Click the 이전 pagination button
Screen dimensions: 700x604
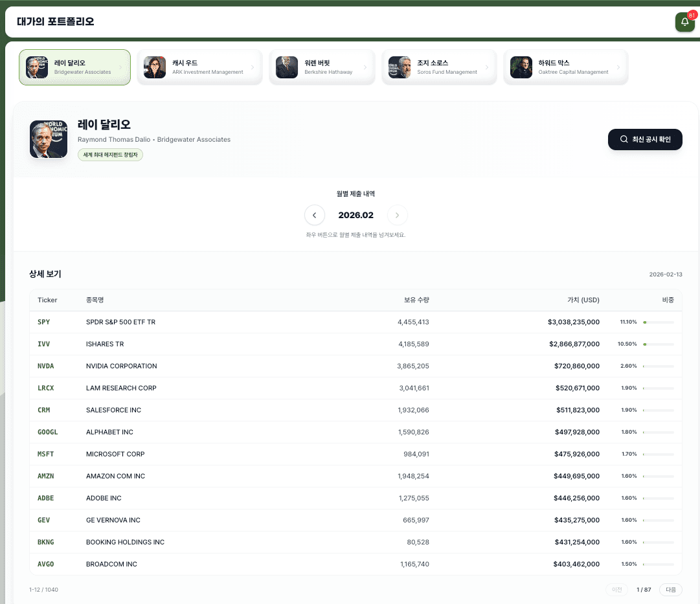pos(616,590)
